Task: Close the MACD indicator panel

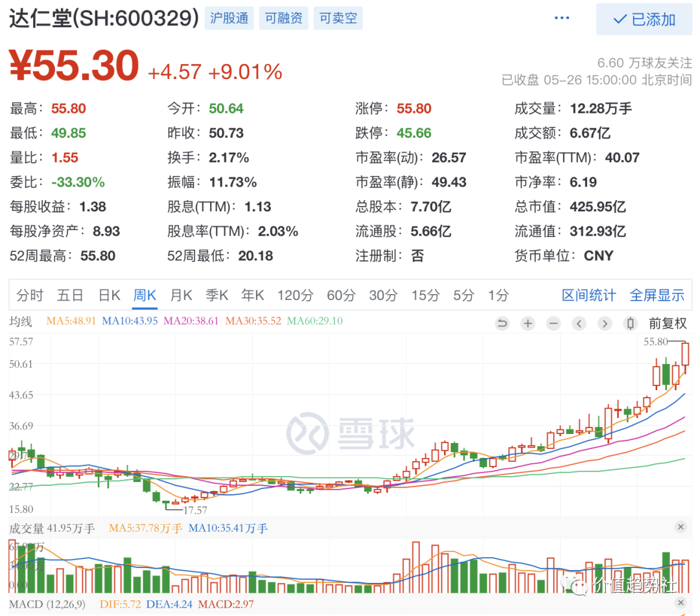Action: click(681, 603)
